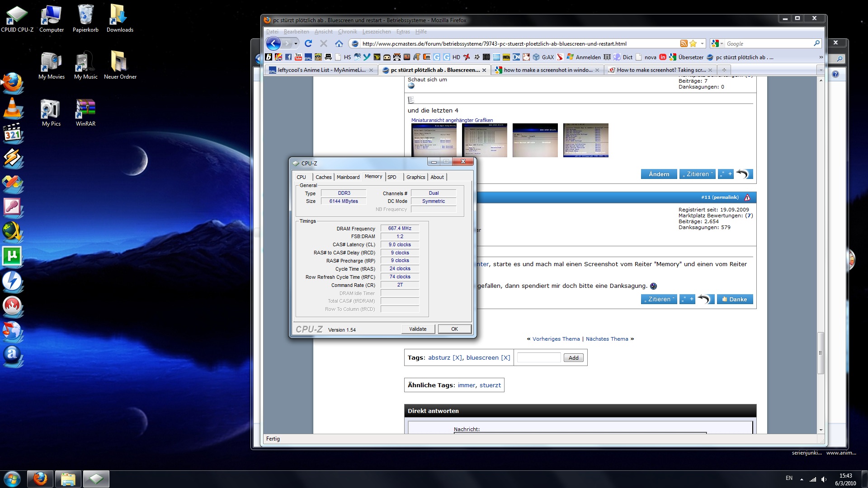Open My Music desktop shortcut

tap(85, 66)
